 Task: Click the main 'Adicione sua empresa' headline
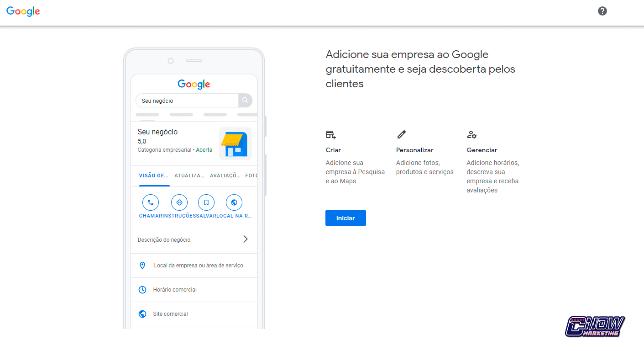point(420,69)
